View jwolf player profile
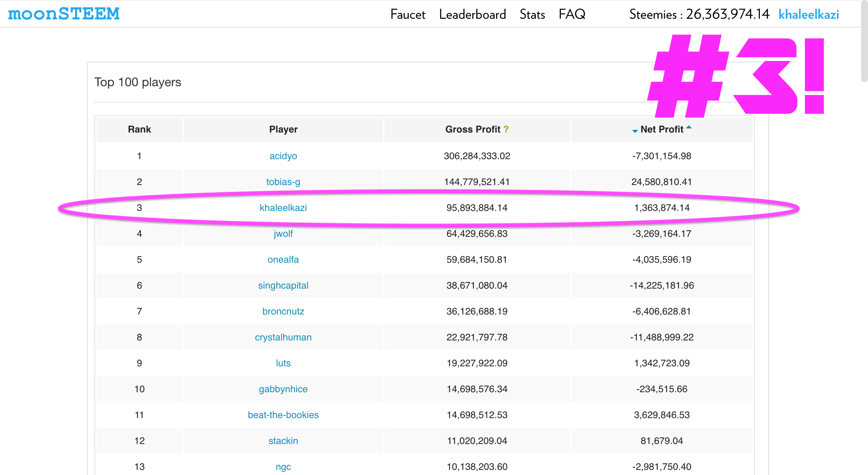868x475 pixels. click(x=283, y=234)
